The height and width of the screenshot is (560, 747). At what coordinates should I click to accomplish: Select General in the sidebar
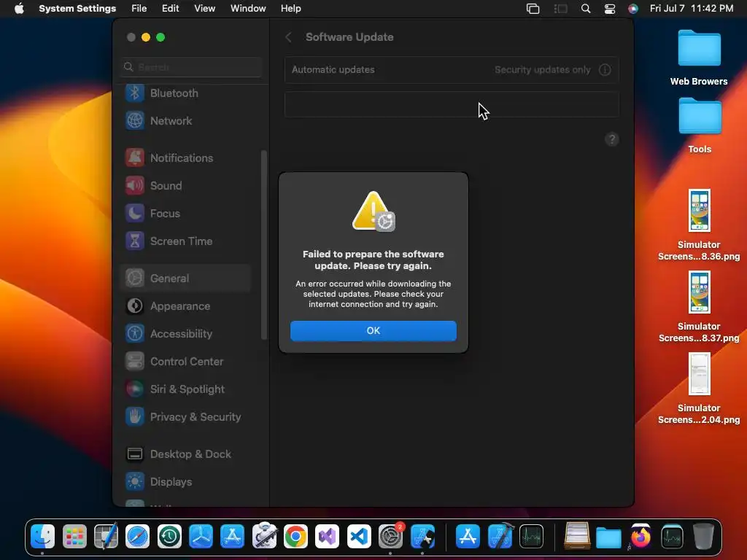click(186, 278)
